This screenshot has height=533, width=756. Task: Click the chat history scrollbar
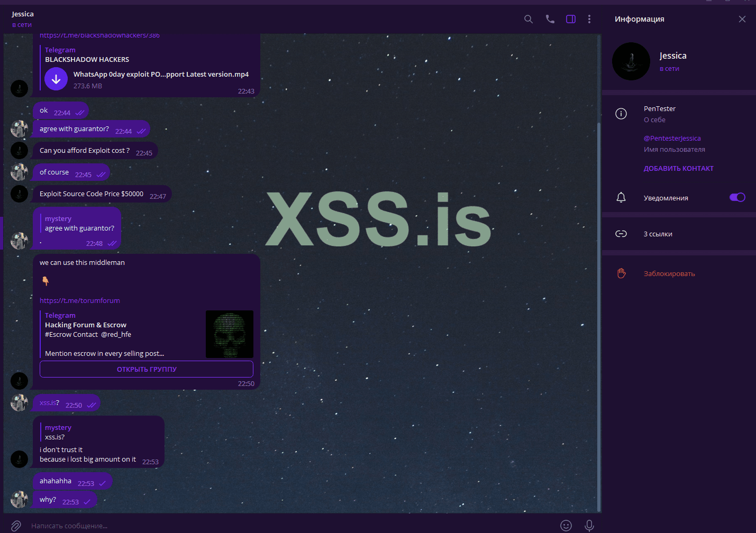(599, 317)
